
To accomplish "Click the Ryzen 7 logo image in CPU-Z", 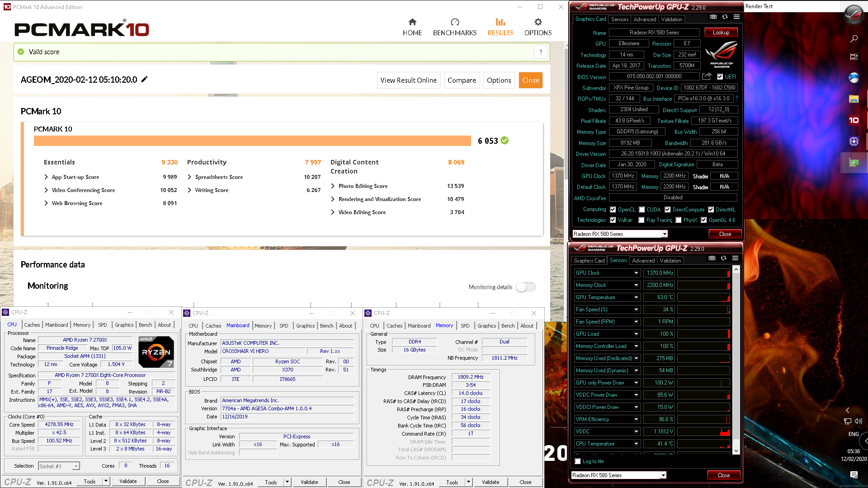I will [156, 352].
